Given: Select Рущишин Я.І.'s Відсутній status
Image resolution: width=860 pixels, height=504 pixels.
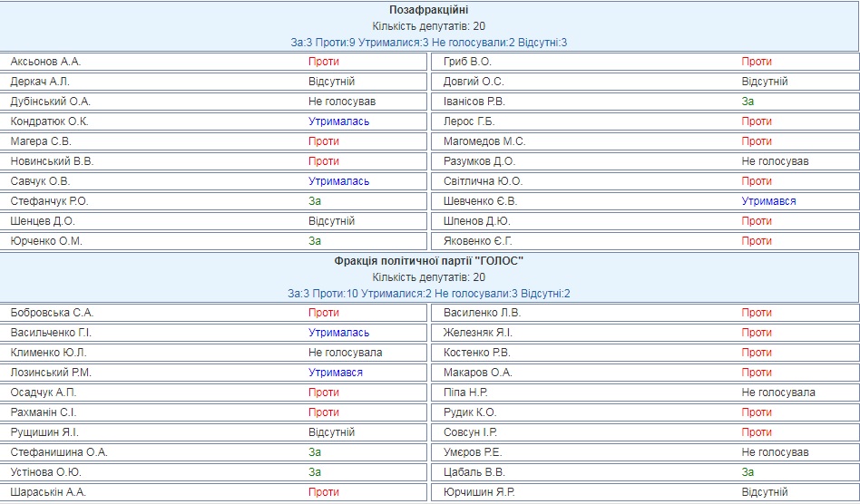Looking at the screenshot, I should [332, 432].
